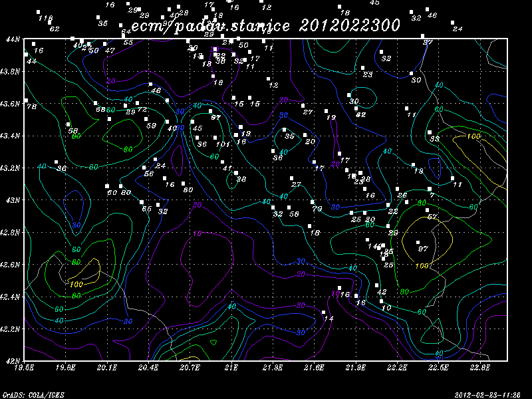Viewport: 532px width, 399px height.
Task: Click the 21.6E longitude axis label
Action: (x=314, y=368)
